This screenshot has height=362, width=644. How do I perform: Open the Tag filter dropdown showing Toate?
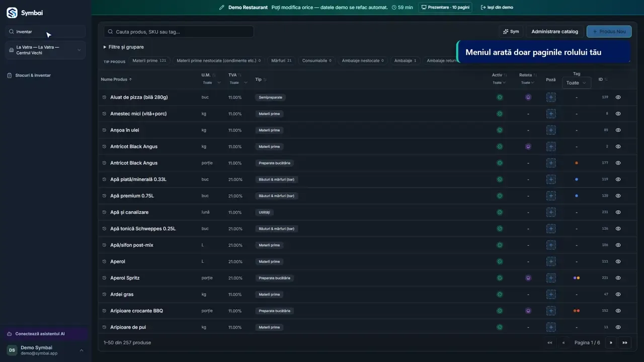(x=576, y=83)
